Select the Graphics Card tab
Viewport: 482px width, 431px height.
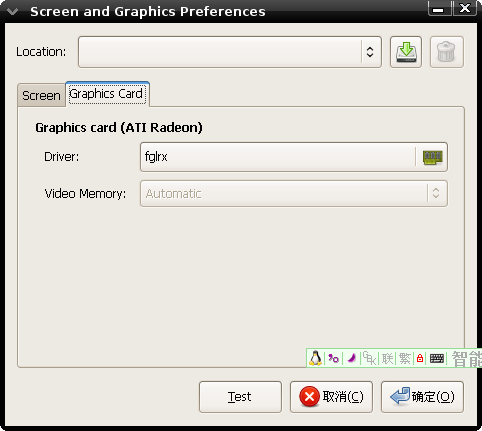107,94
